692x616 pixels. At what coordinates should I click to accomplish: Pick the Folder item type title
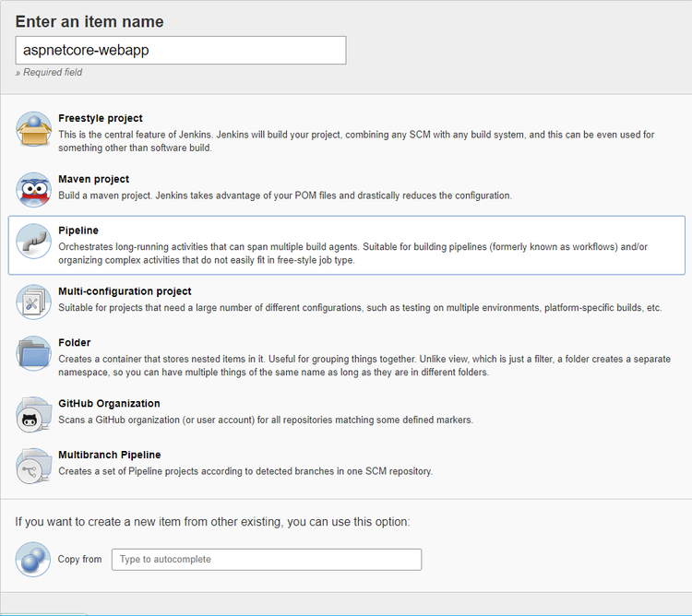pos(74,343)
